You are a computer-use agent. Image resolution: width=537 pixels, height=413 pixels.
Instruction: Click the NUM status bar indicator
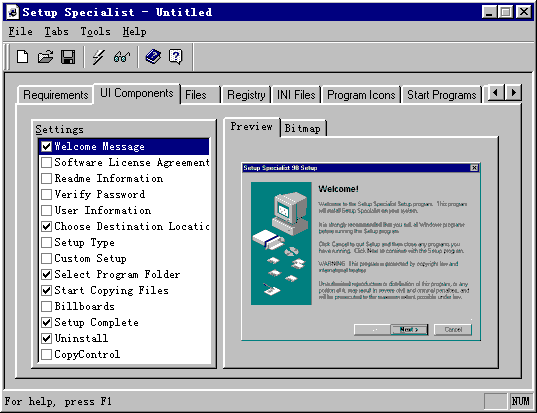pyautogui.click(x=520, y=401)
